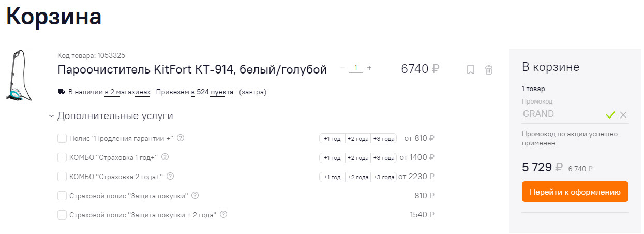The height and width of the screenshot is (234, 644).
Task: Click help icon next to "Страховка 2 года+"
Action: [x=170, y=177]
